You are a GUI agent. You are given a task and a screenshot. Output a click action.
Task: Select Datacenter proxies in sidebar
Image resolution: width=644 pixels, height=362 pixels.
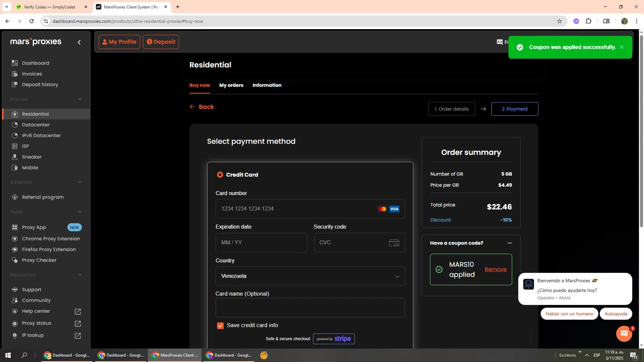[x=36, y=125]
